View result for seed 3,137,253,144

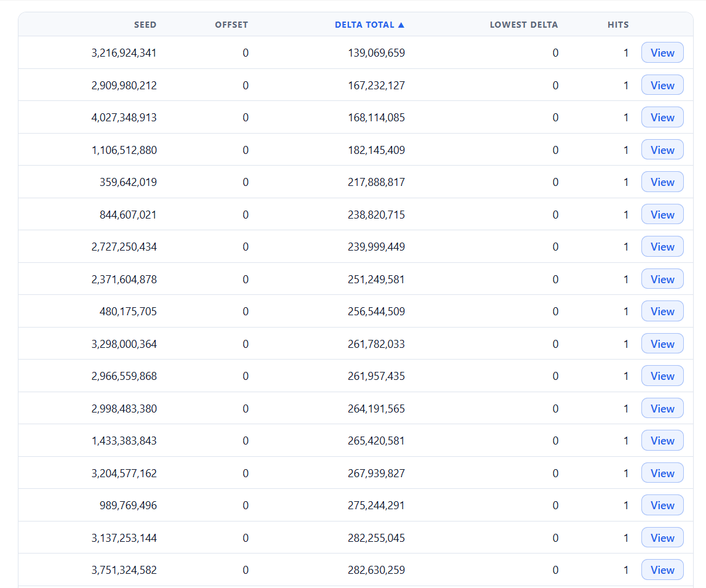662,538
